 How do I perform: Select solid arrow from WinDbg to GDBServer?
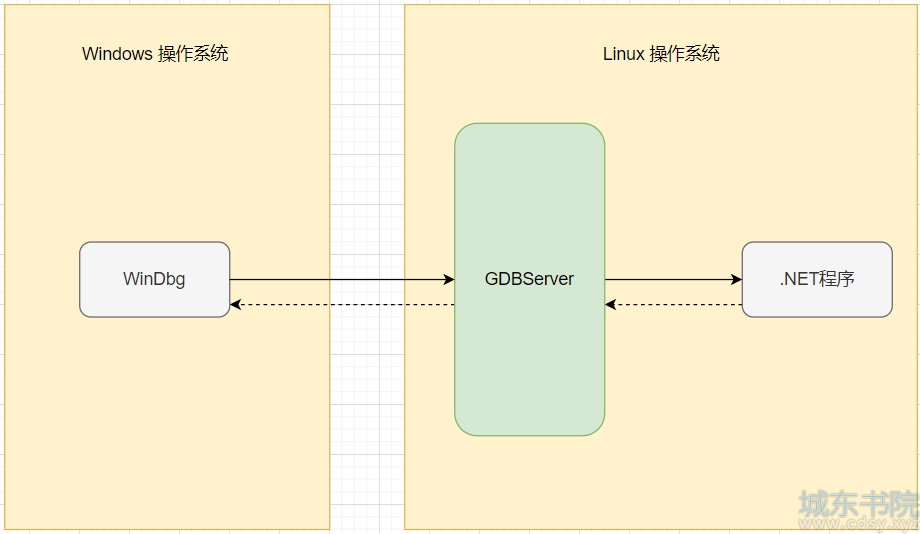342,279
